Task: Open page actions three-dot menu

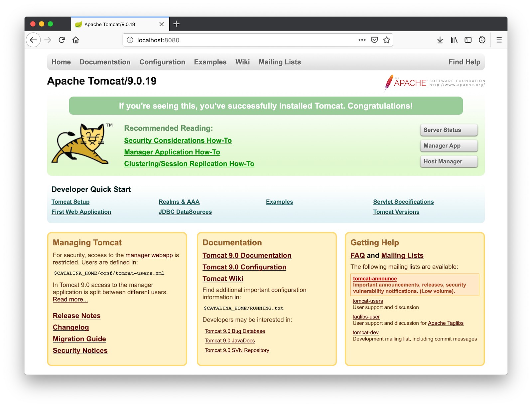Action: [362, 40]
